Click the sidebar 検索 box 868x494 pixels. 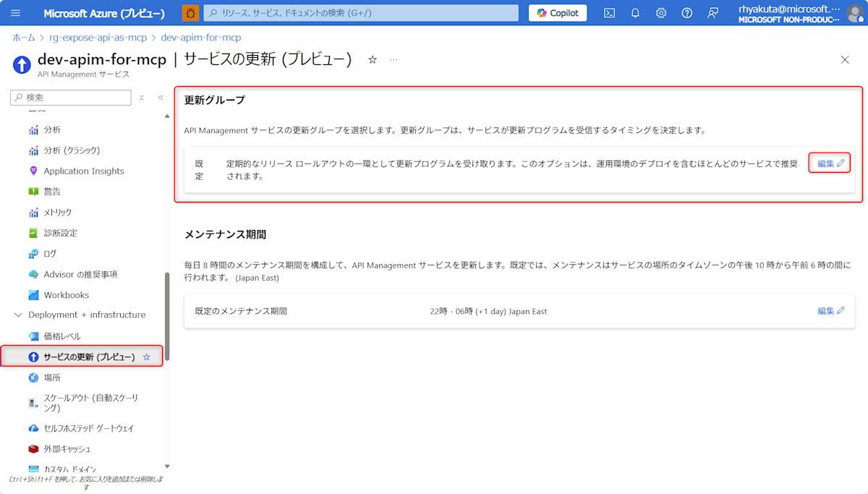71,98
